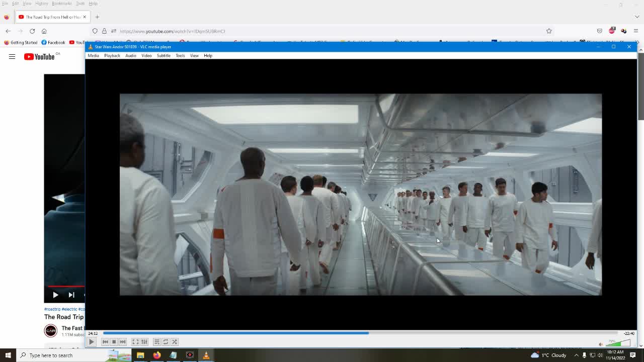Show VLC extended settings
644x362 pixels.
[144, 342]
